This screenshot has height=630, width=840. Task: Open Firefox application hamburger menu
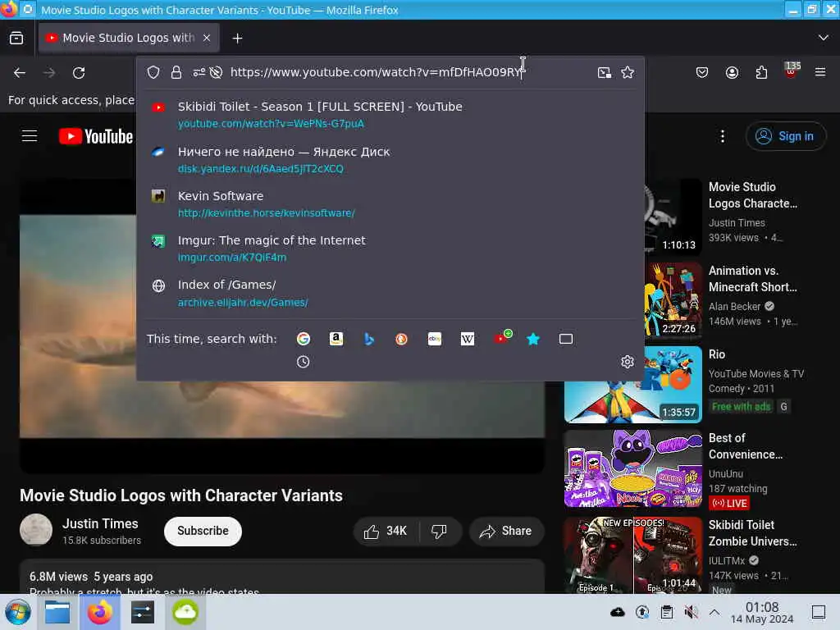820,72
